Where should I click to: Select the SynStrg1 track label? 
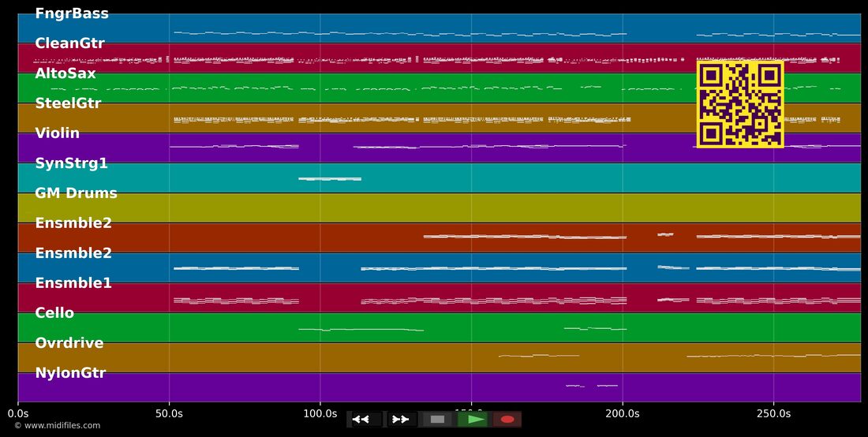click(x=71, y=163)
